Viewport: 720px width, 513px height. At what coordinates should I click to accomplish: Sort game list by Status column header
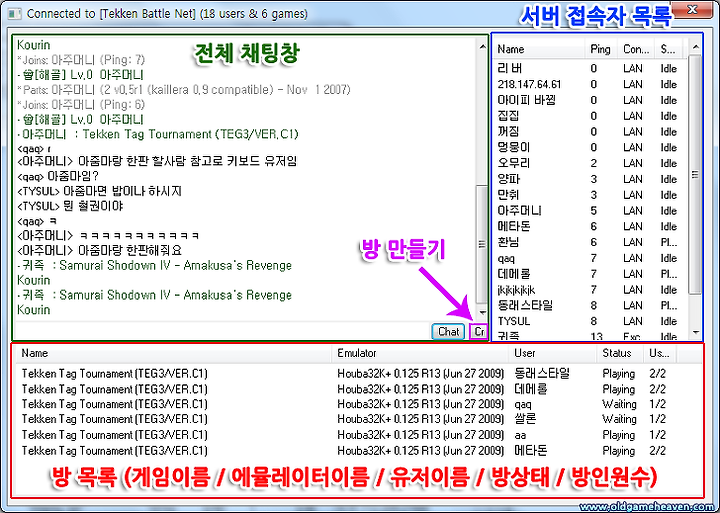pyautogui.click(x=620, y=353)
